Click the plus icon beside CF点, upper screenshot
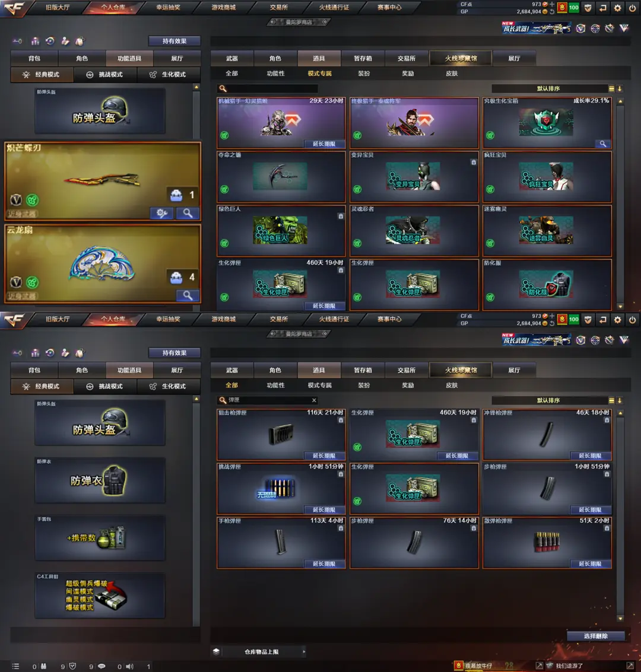641x672 pixels. coord(552,4)
